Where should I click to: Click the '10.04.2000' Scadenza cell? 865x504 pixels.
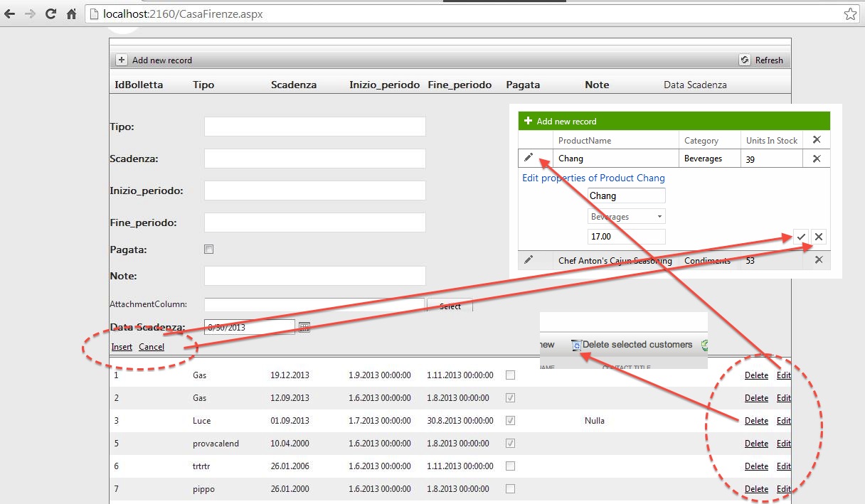pyautogui.click(x=290, y=444)
